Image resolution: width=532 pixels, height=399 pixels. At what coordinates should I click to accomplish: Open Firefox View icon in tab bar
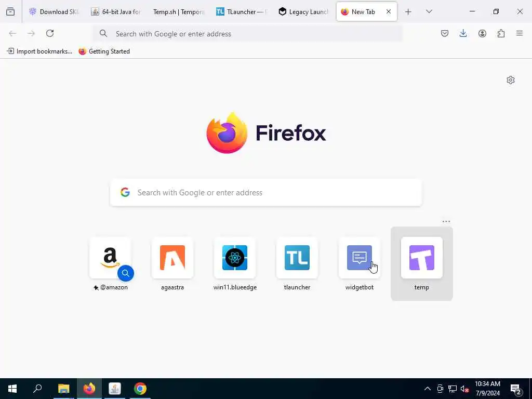pyautogui.click(x=10, y=12)
